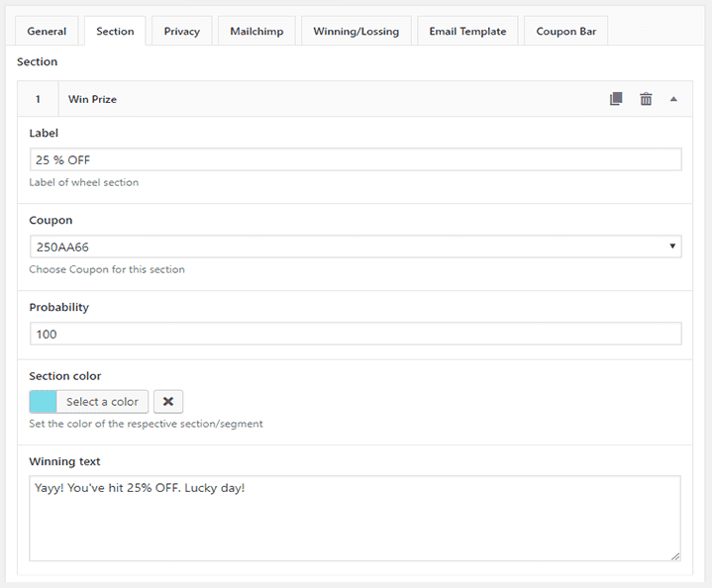712x588 pixels.
Task: Click the cyan section color swatch
Action: 44,401
